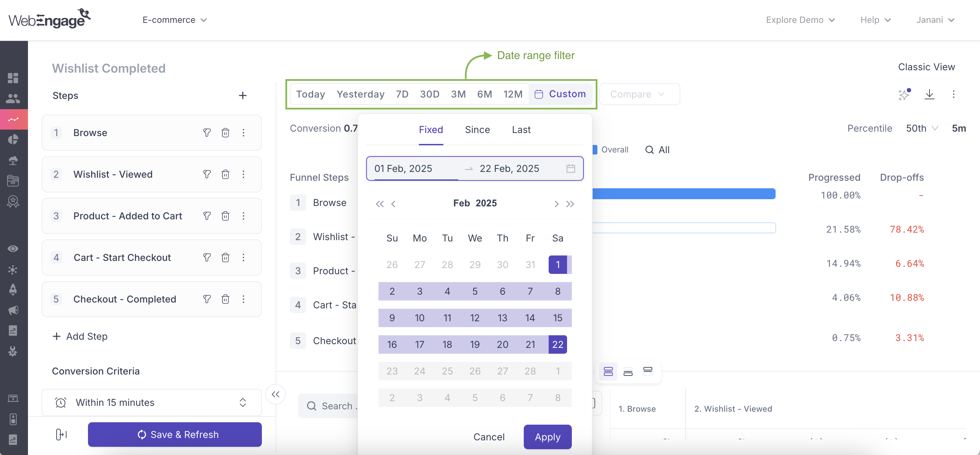Click the Cancel button

489,437
